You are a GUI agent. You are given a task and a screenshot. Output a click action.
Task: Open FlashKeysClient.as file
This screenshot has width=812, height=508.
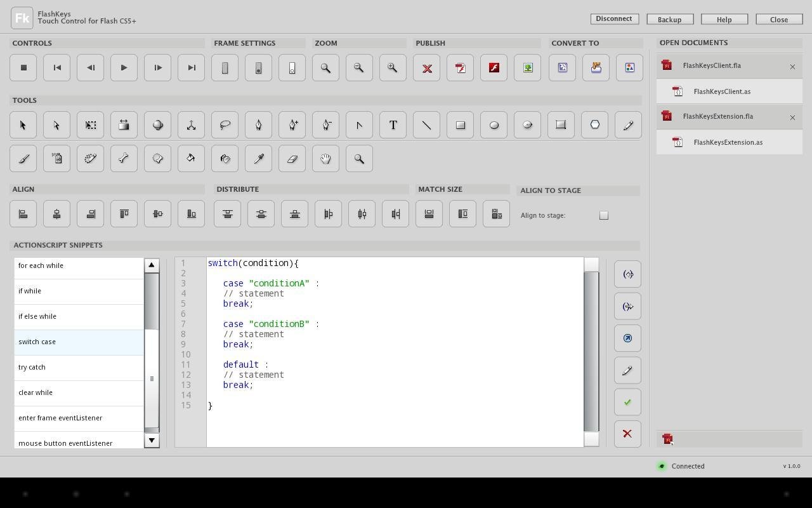tap(730, 91)
